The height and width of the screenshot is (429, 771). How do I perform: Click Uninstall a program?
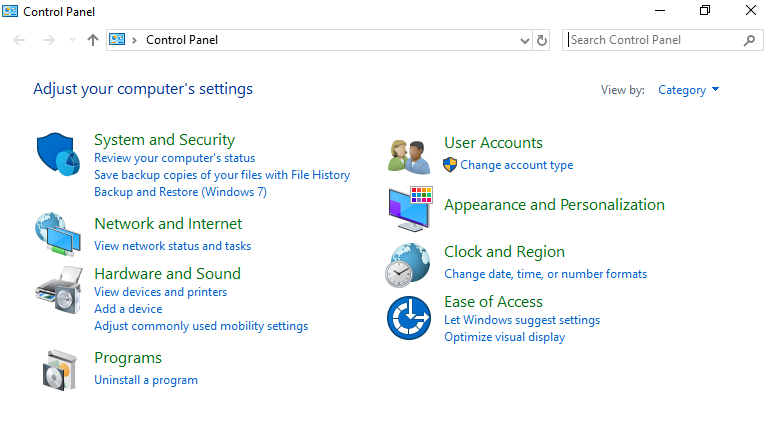pyautogui.click(x=146, y=380)
